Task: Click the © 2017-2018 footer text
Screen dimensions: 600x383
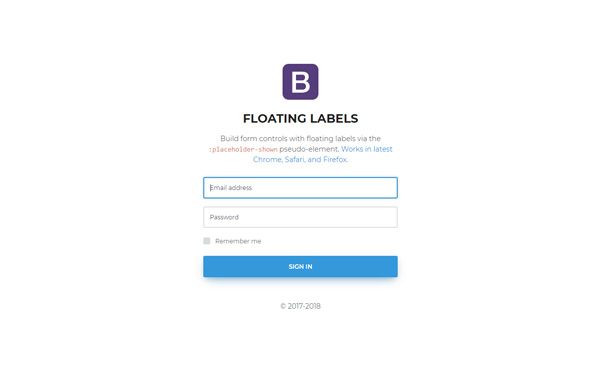Action: pos(300,306)
